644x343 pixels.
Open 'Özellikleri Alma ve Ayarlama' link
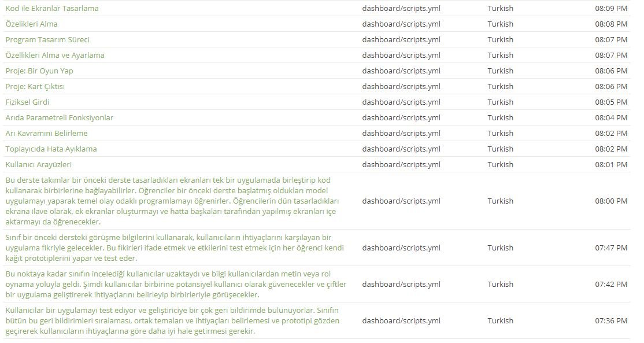tap(54, 55)
